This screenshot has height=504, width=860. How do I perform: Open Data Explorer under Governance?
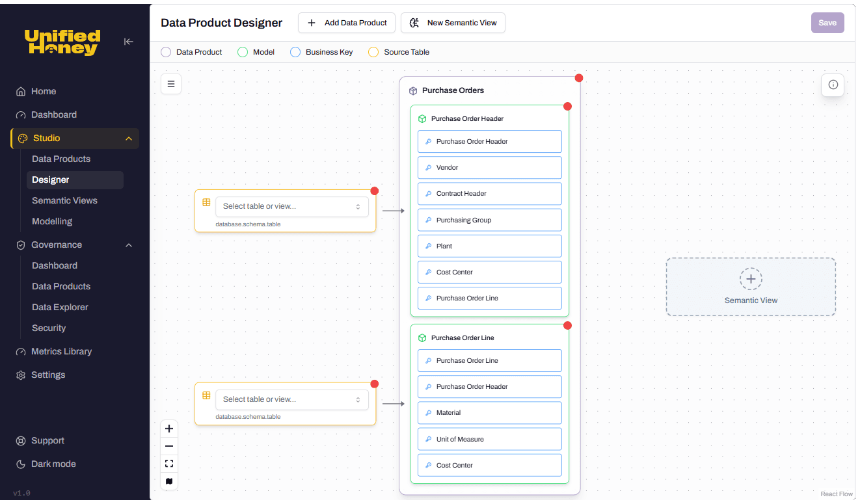(x=60, y=308)
